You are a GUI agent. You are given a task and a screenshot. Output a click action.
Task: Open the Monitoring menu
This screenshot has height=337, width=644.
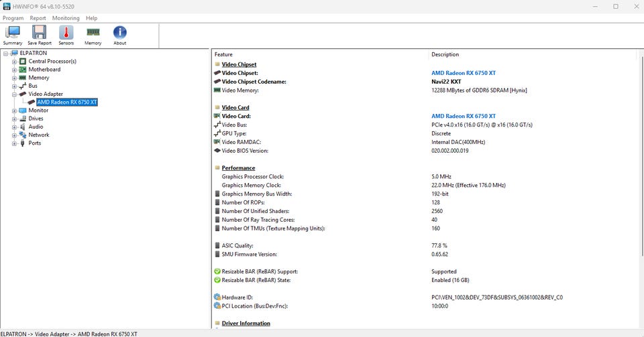[x=66, y=18]
